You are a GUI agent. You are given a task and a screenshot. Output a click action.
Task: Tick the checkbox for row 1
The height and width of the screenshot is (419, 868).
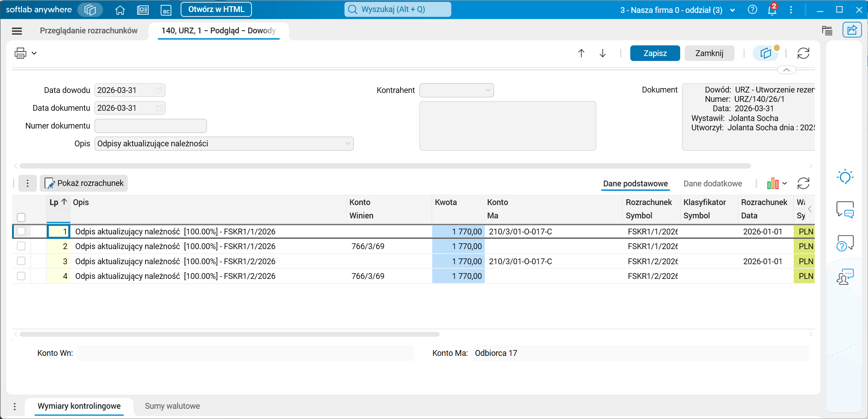21,231
